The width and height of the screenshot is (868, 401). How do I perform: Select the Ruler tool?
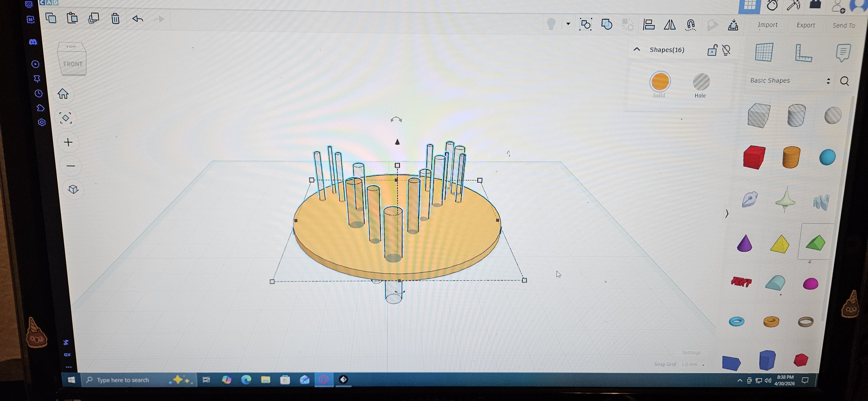coord(804,53)
